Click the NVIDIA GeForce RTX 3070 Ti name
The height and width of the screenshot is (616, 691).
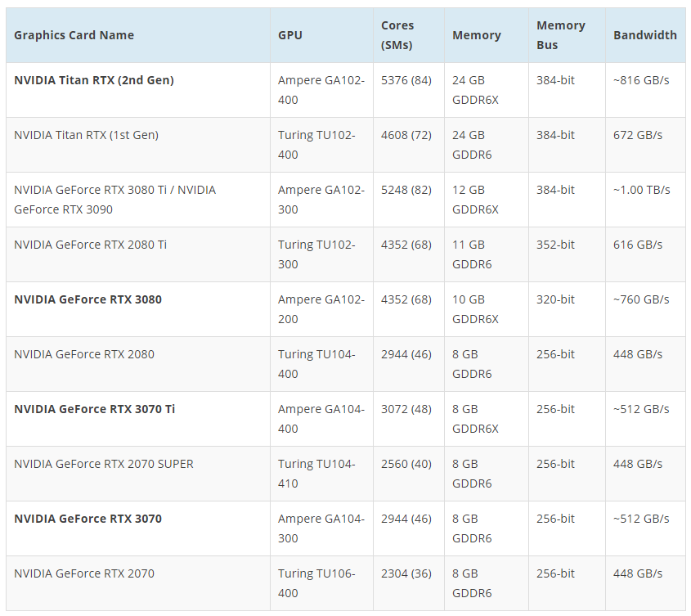94,409
